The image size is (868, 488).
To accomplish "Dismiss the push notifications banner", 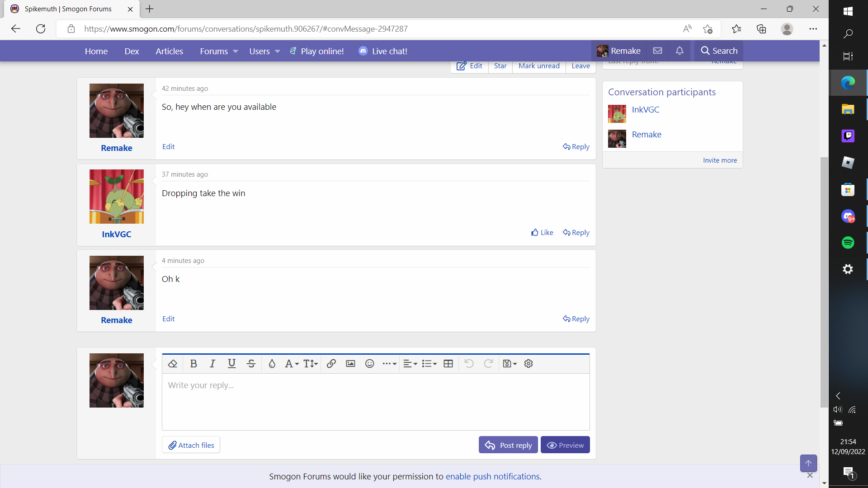I will 810,475.
